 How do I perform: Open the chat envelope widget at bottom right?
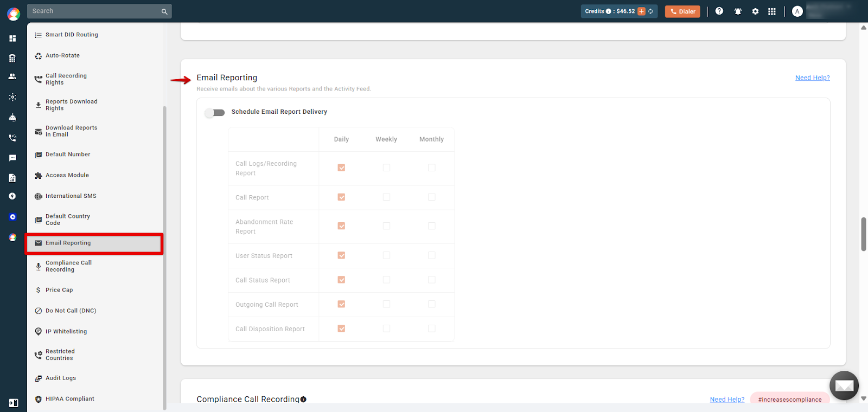tap(844, 385)
